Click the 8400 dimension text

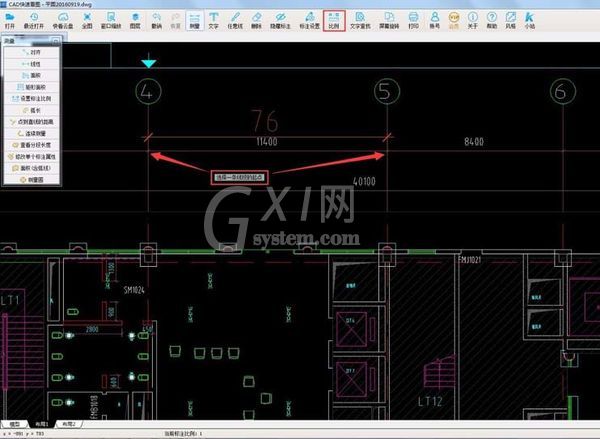tap(474, 142)
